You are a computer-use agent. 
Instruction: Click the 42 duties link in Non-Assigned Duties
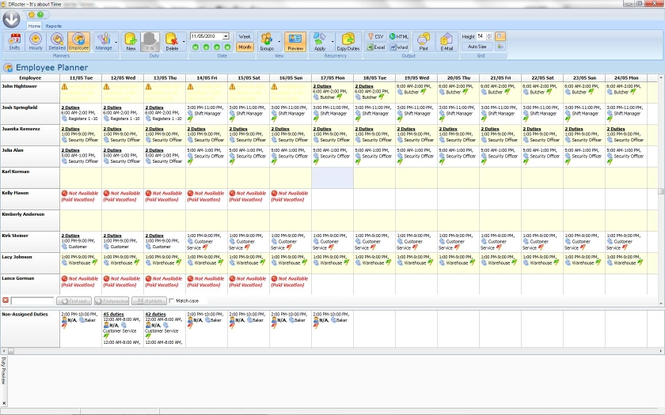pyautogui.click(x=155, y=315)
